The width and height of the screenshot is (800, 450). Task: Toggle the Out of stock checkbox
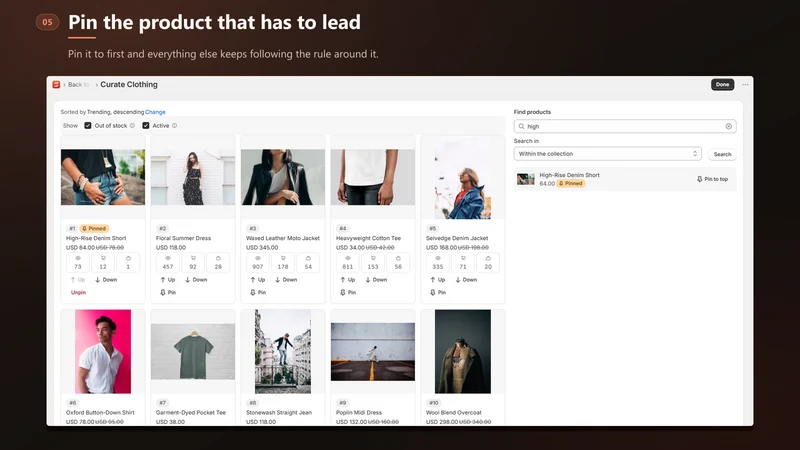tap(88, 126)
